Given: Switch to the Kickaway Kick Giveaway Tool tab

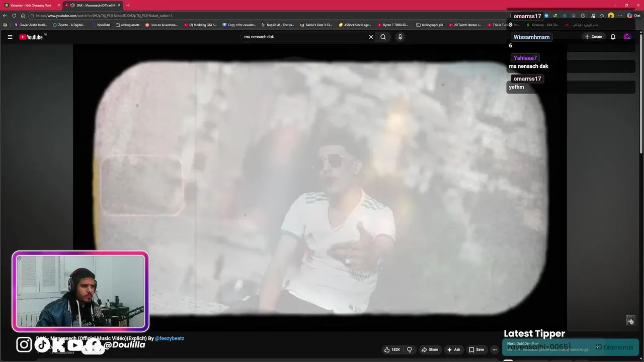Looking at the screenshot, I should pos(30,5).
